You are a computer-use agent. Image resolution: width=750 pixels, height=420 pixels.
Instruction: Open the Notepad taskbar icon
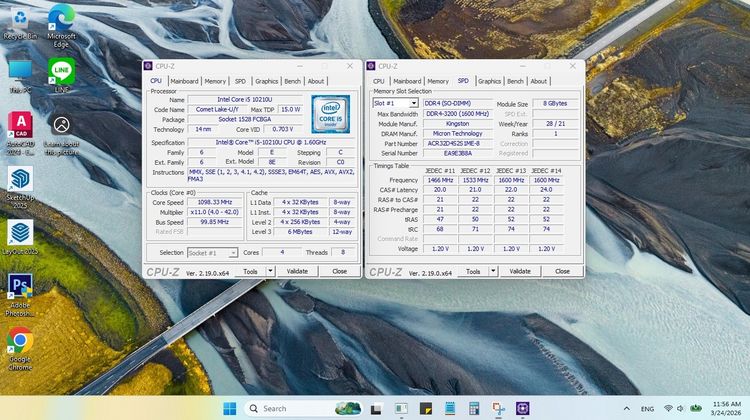[x=450, y=409]
